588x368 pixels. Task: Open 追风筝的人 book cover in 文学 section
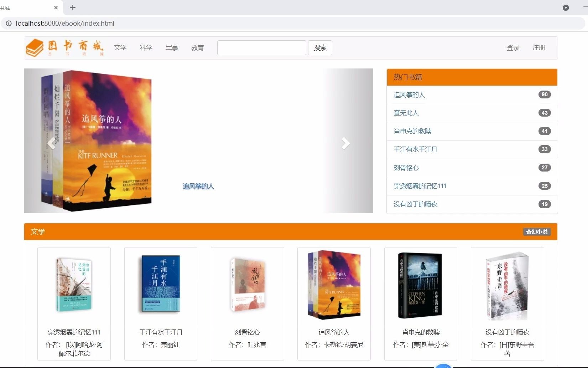pos(334,284)
